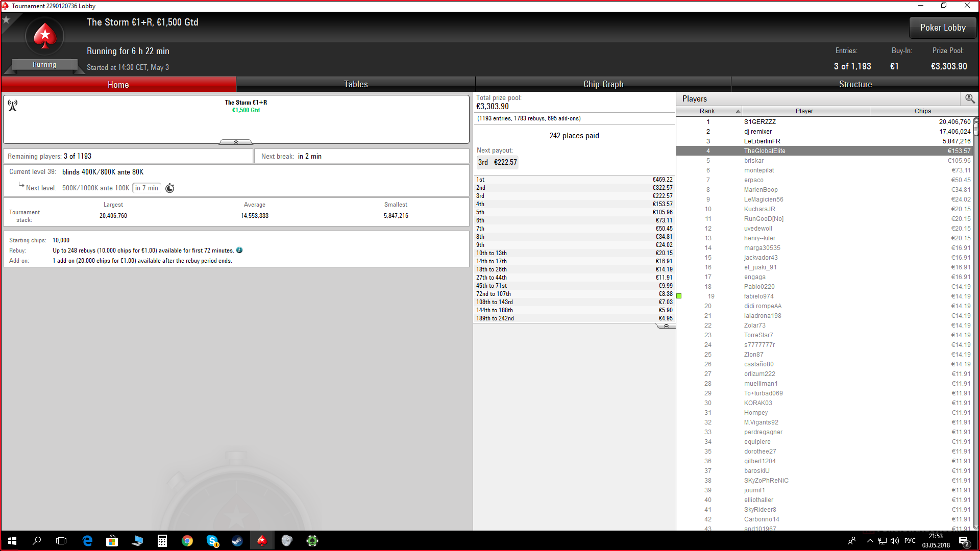The image size is (980, 551).
Task: Click the Poker Lobby button
Action: pos(942,28)
